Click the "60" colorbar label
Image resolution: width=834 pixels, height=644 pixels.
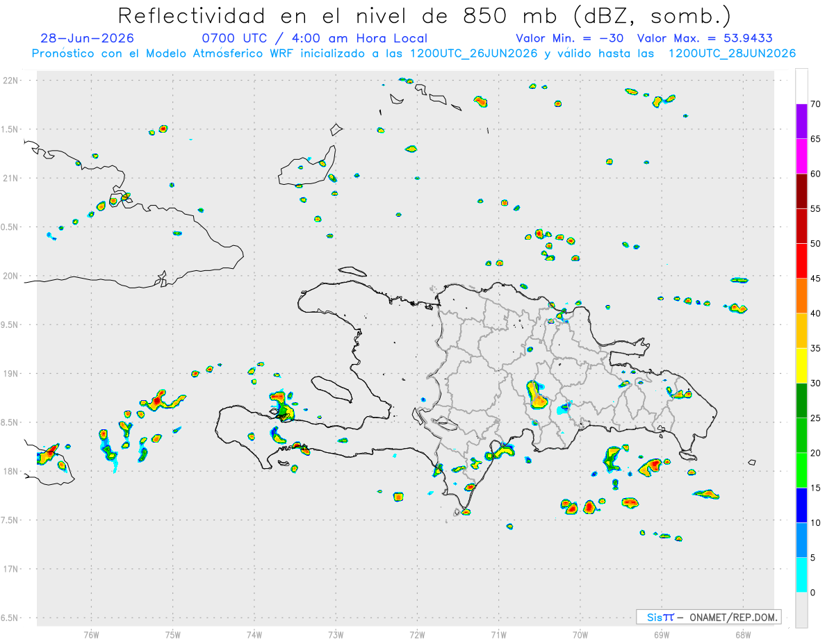click(x=816, y=174)
